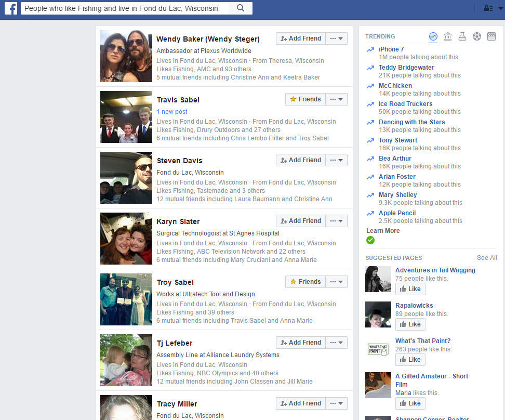
Task: Open A Gifted Amateur - Short Film page
Action: (x=432, y=380)
